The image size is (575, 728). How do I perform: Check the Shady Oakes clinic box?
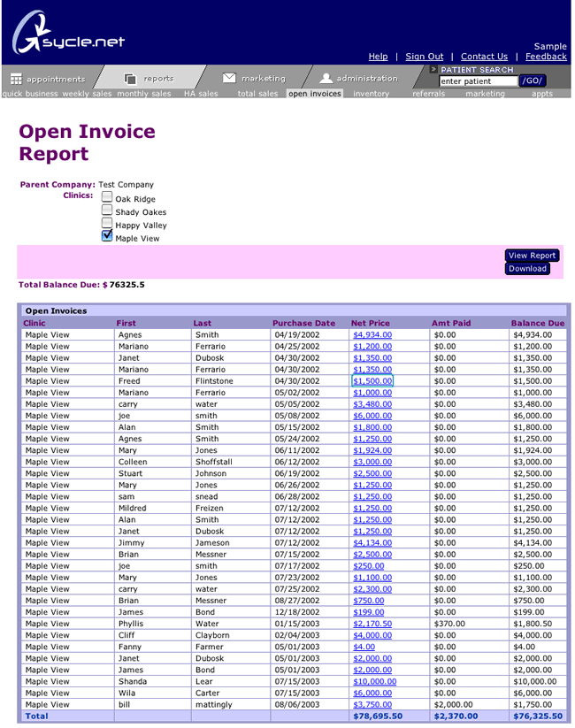[107, 211]
